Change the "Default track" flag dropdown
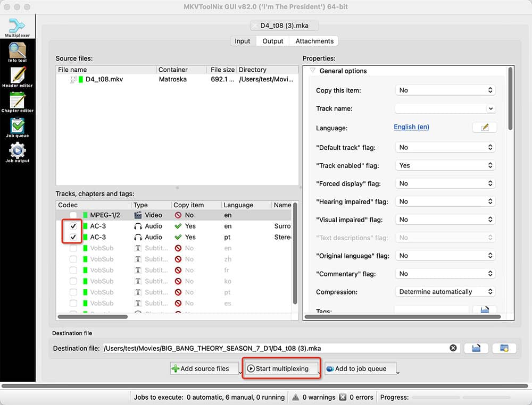This screenshot has height=405, width=532. (x=446, y=147)
